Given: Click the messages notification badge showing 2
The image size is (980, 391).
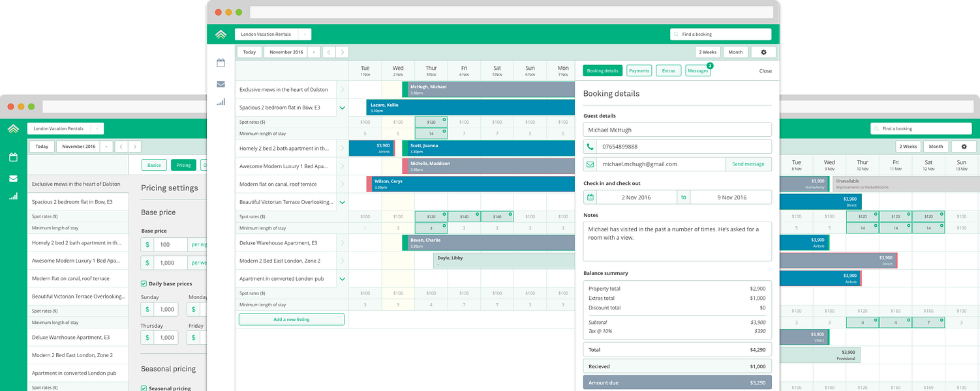Looking at the screenshot, I should click(710, 66).
